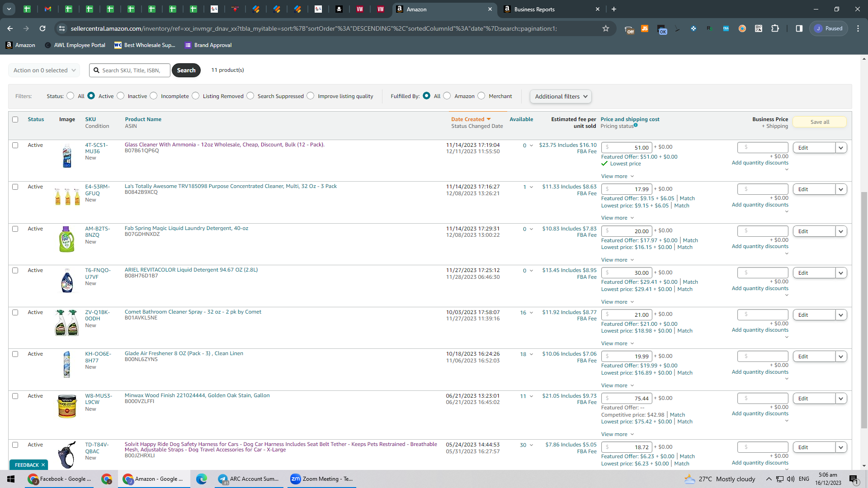Tick the checkbox for Glass Cleaner With Ammonia
This screenshot has height=488, width=868.
[x=15, y=145]
